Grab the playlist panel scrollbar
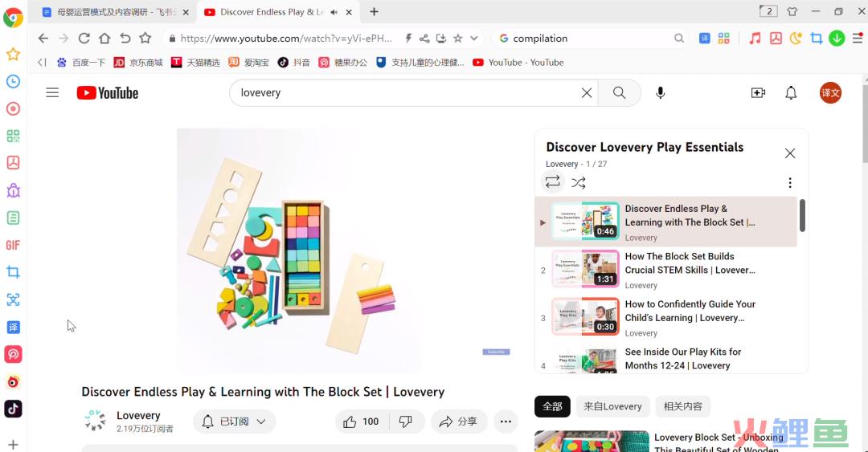The height and width of the screenshot is (452, 868). (802, 215)
